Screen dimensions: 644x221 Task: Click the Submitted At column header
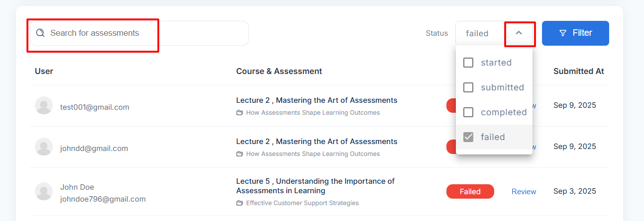[578, 71]
